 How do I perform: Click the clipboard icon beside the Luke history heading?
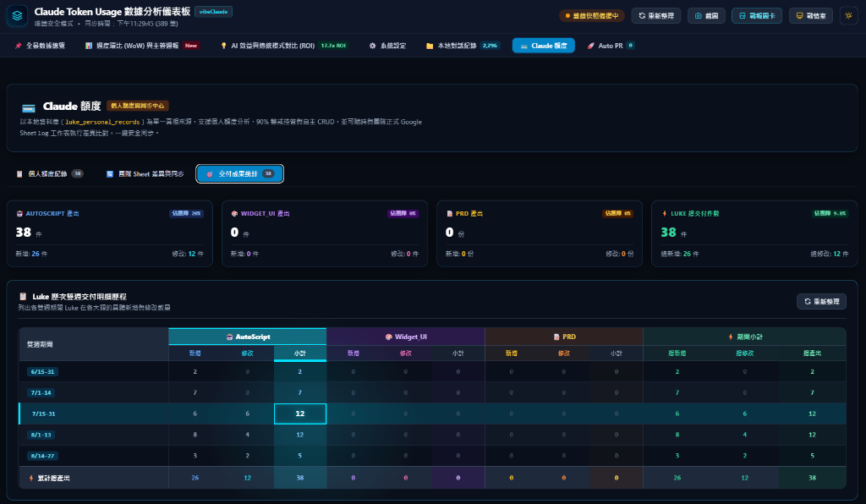click(23, 297)
